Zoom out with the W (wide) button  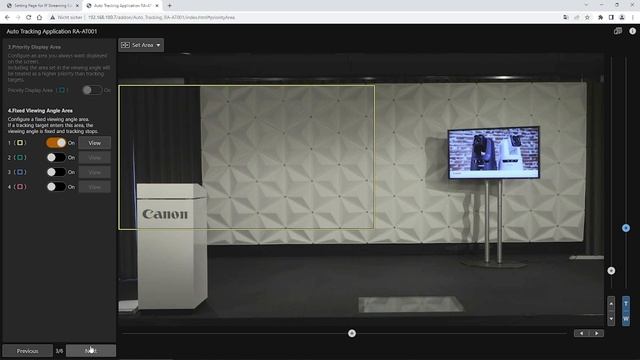626,319
